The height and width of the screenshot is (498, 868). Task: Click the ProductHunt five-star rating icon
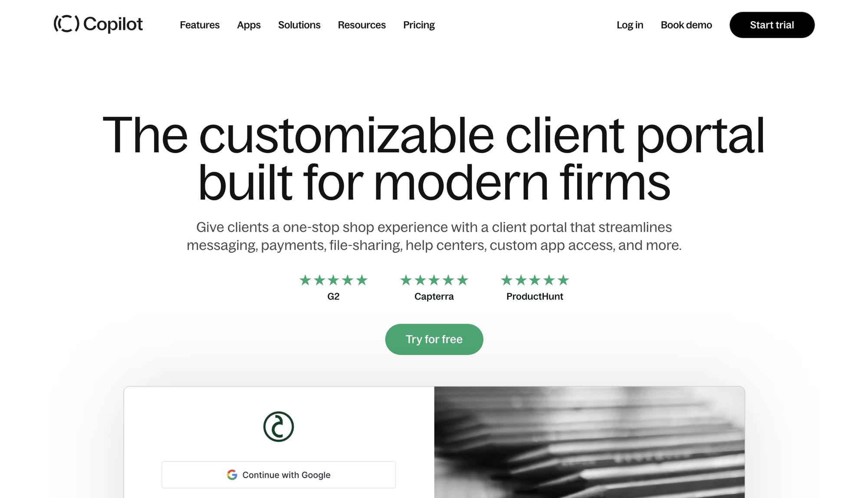click(x=535, y=279)
